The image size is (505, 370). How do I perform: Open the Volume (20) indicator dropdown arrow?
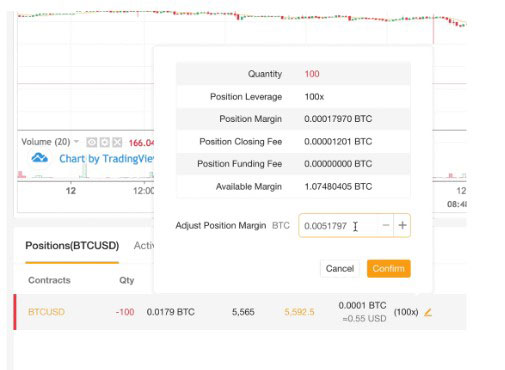[76, 142]
